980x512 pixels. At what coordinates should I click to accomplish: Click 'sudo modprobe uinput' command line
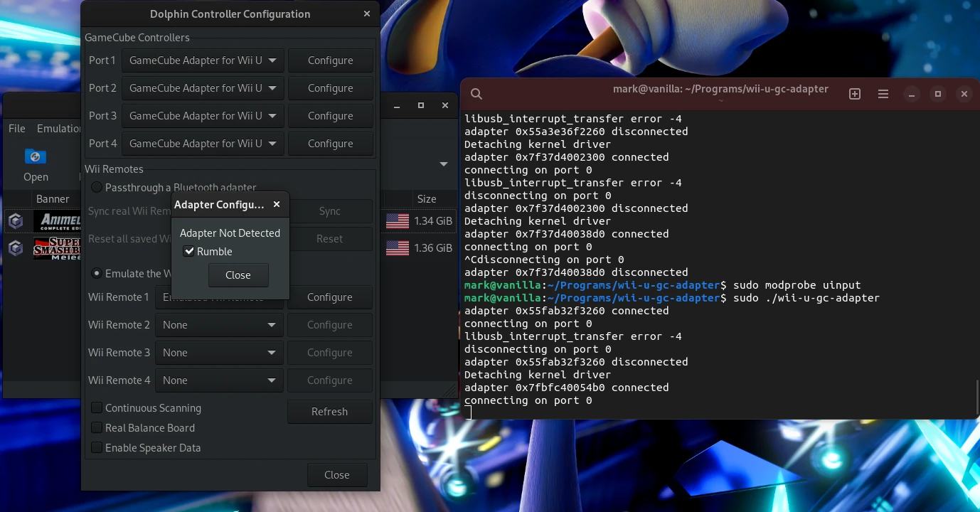pyautogui.click(x=797, y=285)
